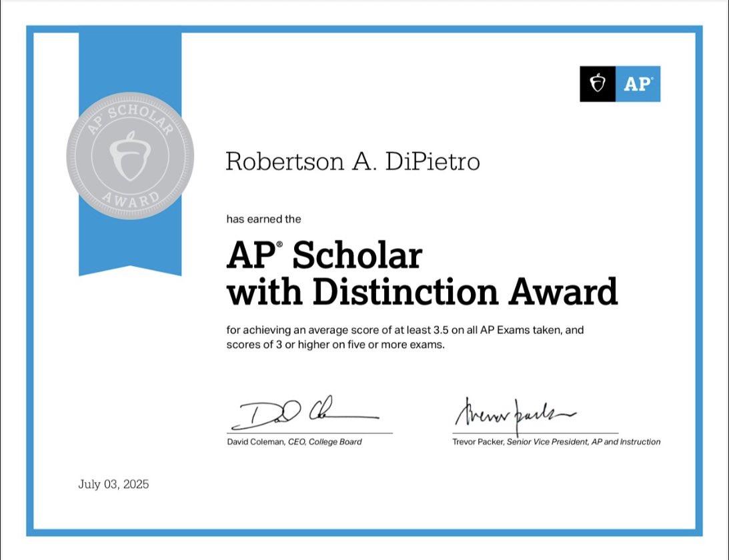Click the caption "Trevor Packer, Senior Vice President"

[x=556, y=442]
